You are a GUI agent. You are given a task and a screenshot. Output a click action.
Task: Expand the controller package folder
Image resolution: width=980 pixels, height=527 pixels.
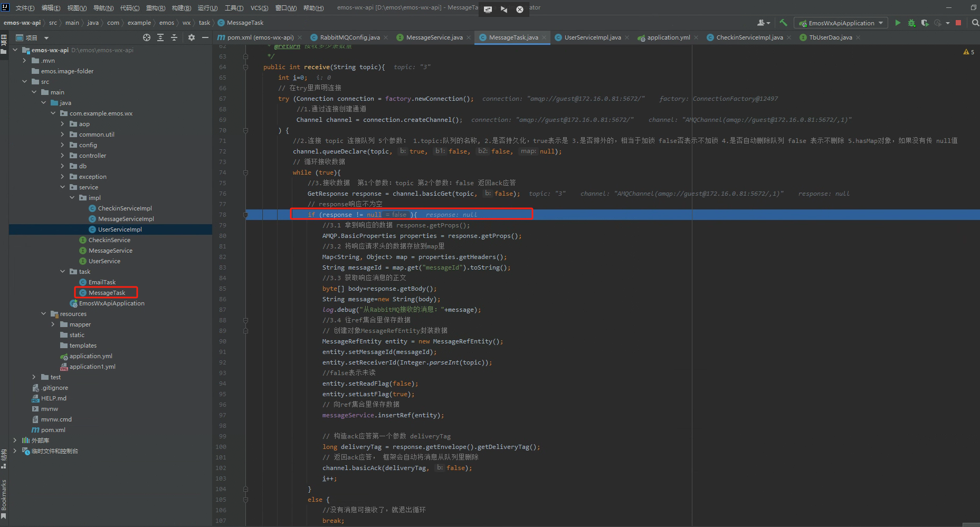[62, 156]
